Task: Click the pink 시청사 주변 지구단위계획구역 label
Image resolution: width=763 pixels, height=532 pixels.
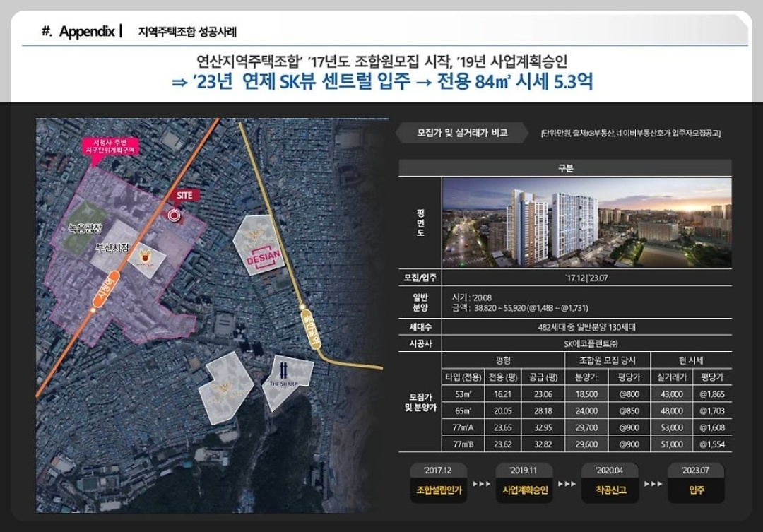Action: click(x=110, y=146)
